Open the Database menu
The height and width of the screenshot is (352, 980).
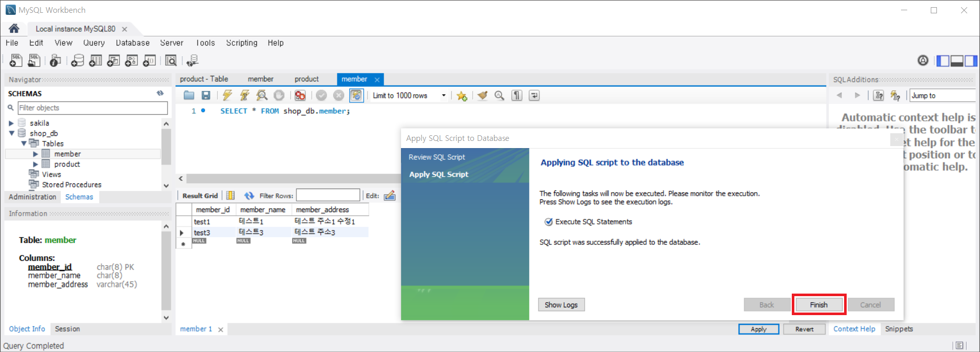(132, 43)
